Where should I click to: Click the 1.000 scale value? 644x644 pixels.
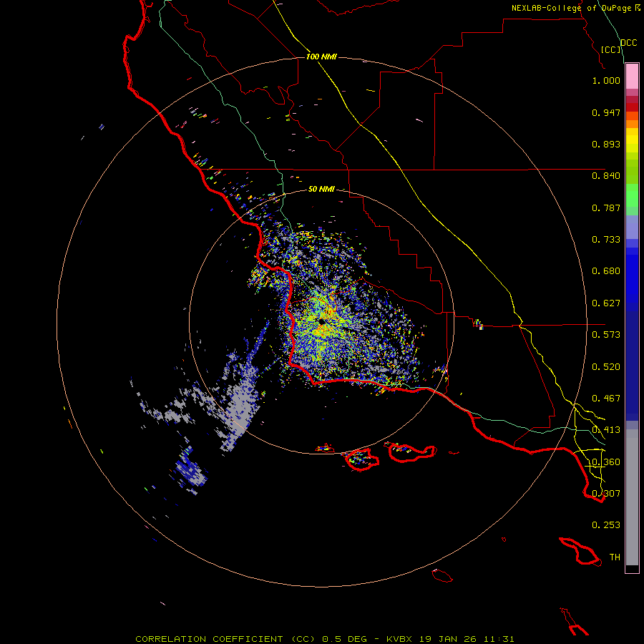tap(606, 80)
